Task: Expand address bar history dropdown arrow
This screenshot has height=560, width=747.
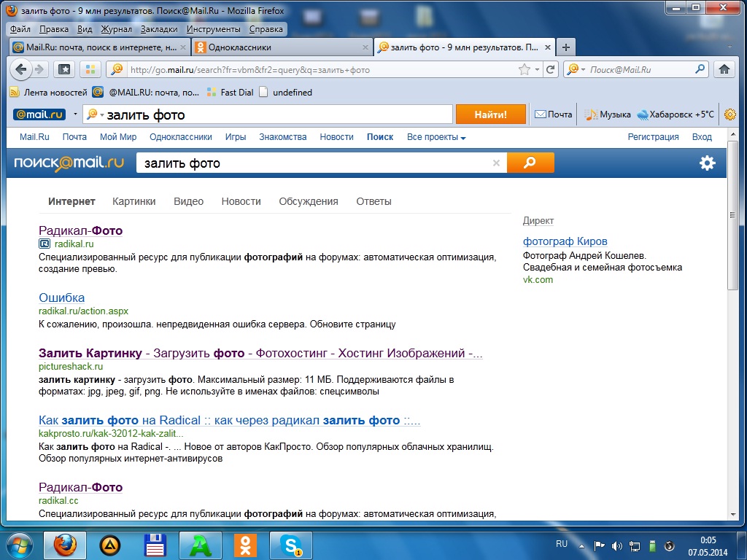Action: point(538,69)
